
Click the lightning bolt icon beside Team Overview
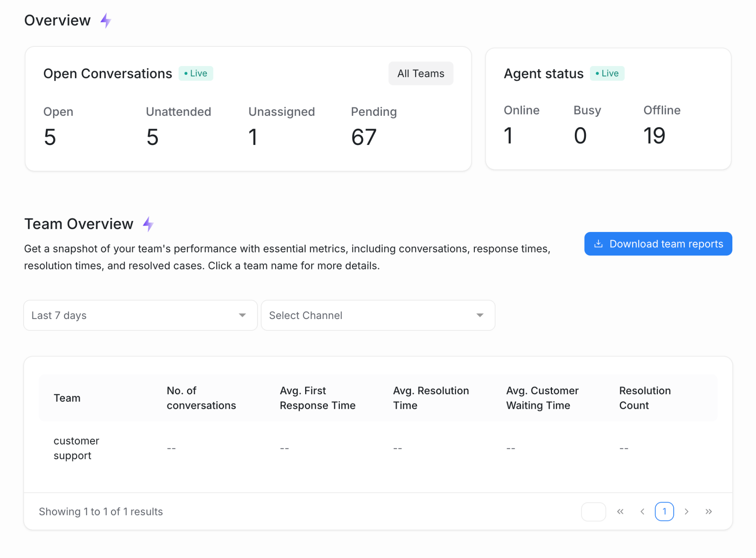(x=148, y=224)
